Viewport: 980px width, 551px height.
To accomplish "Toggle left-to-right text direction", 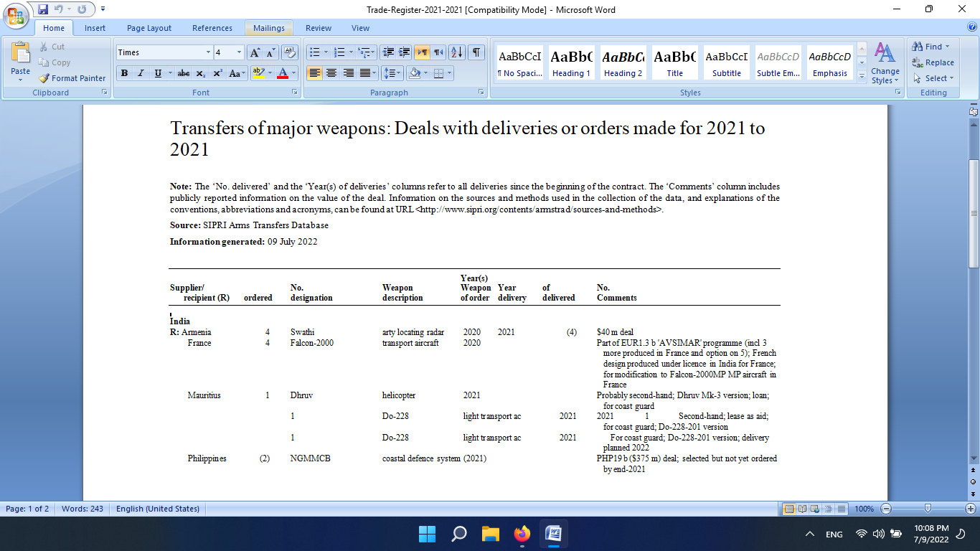I will pyautogui.click(x=422, y=52).
